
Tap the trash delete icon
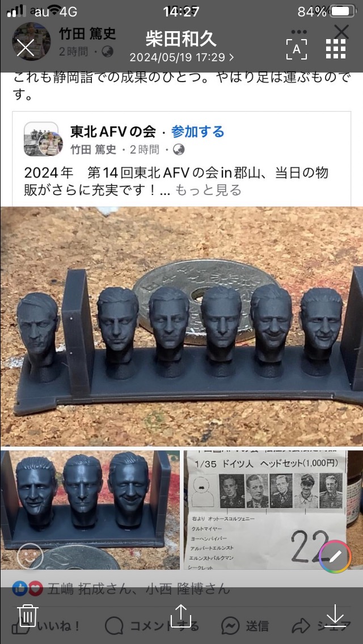[28, 616]
